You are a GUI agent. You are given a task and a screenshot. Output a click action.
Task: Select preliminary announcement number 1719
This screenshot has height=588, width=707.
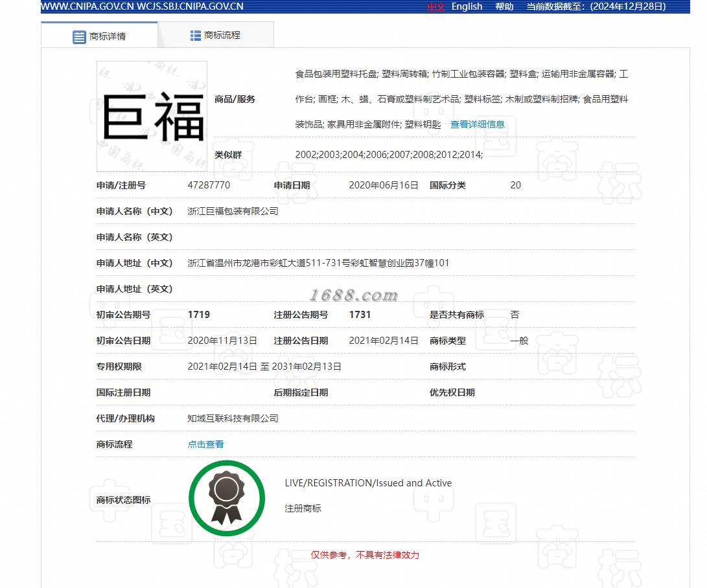coord(199,315)
